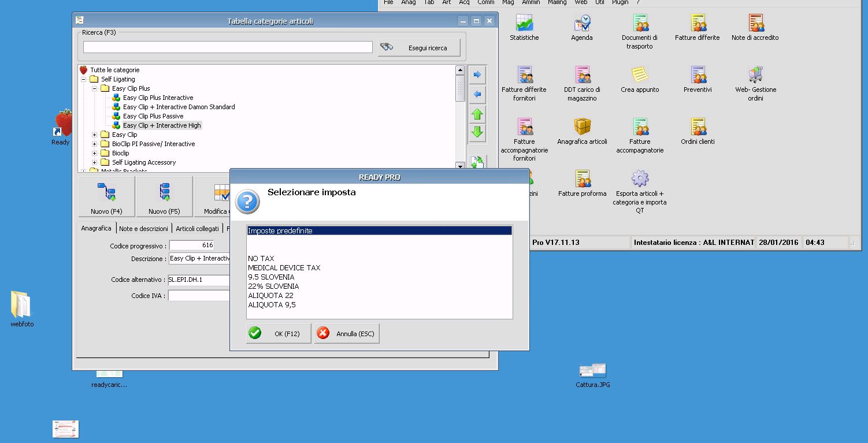
Task: Click the blue left arrow in category table
Action: click(x=477, y=94)
